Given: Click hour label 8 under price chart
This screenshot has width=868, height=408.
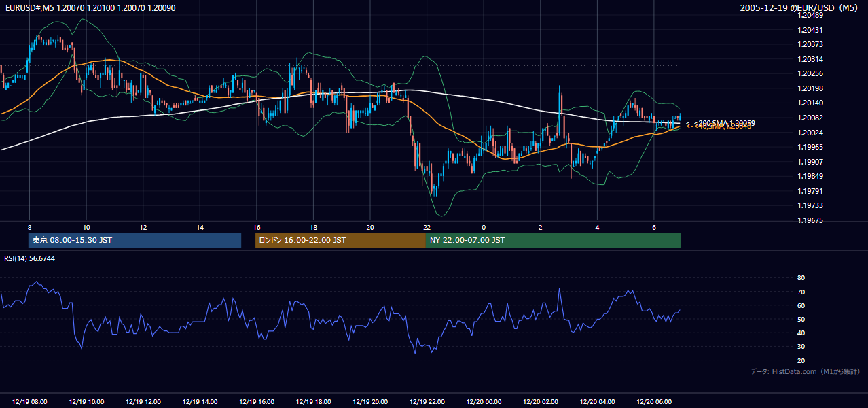Looking at the screenshot, I should [x=29, y=227].
